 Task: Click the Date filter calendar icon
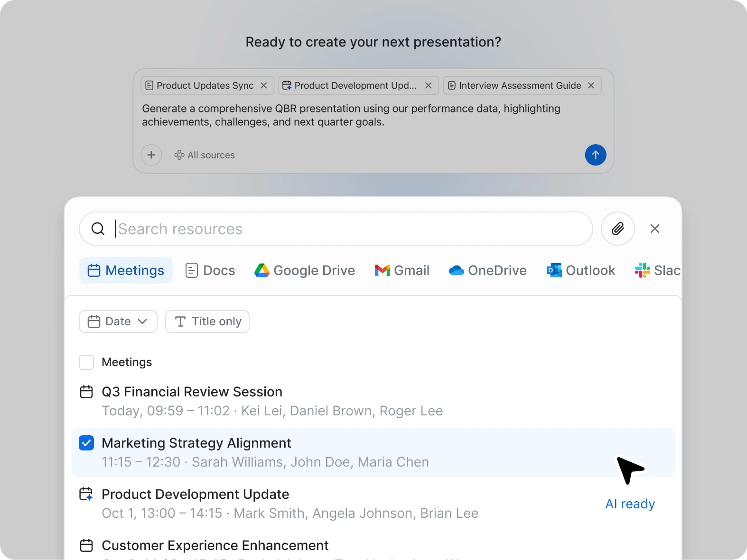94,321
